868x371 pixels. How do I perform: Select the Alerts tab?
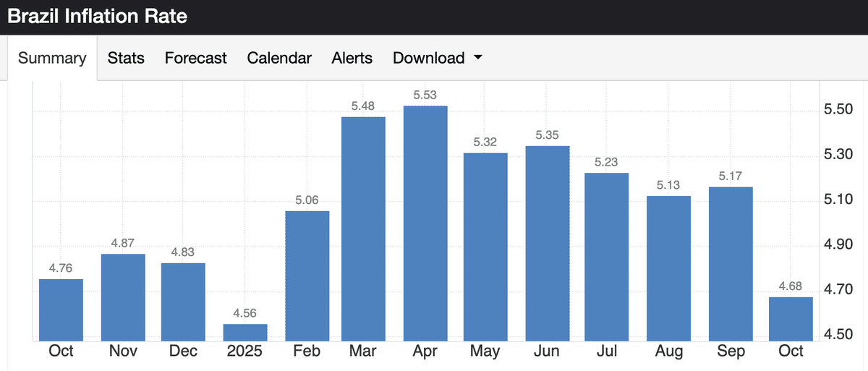352,58
